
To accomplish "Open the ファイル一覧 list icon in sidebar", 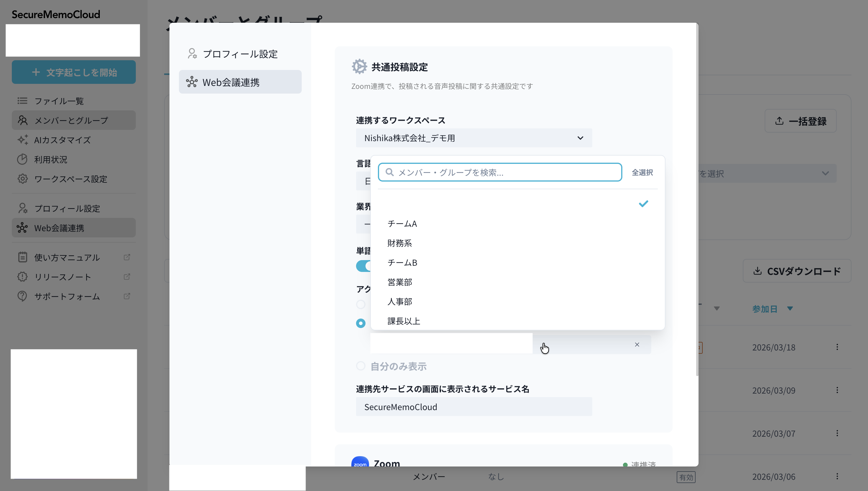I will click(22, 100).
